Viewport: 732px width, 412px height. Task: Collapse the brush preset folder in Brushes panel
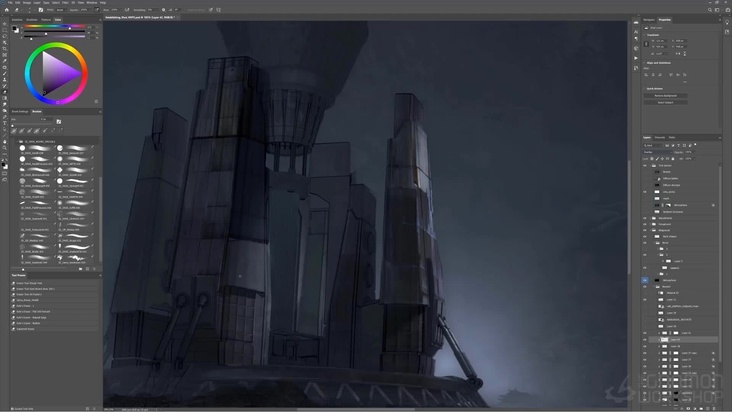pyautogui.click(x=17, y=141)
